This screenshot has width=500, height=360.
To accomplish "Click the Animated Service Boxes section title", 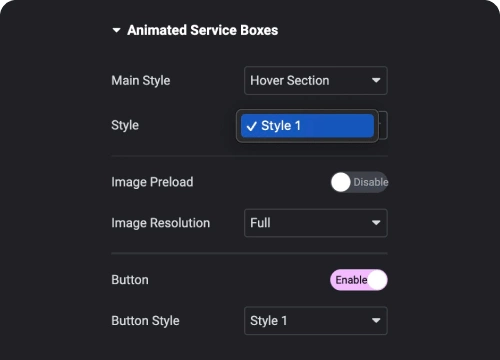I will [x=202, y=30].
